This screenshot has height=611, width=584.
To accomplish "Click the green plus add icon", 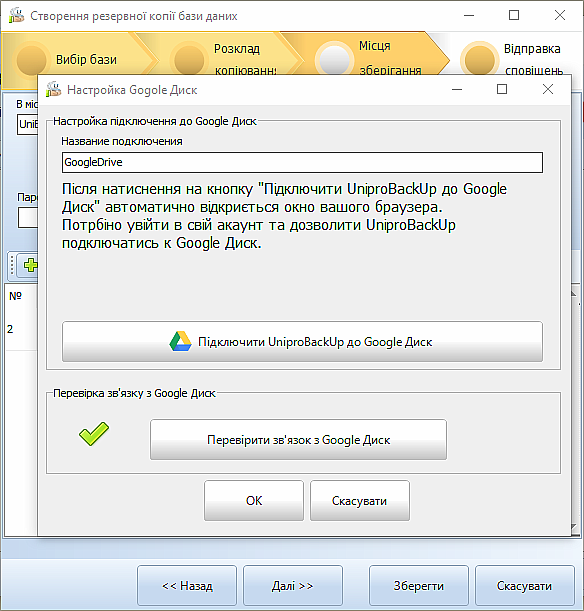I will point(30,265).
